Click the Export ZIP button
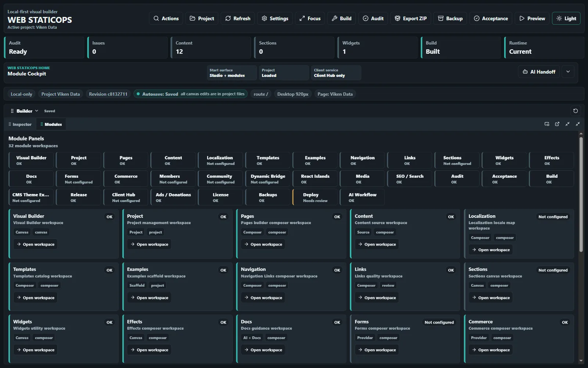This screenshot has width=588, height=368. click(x=410, y=18)
